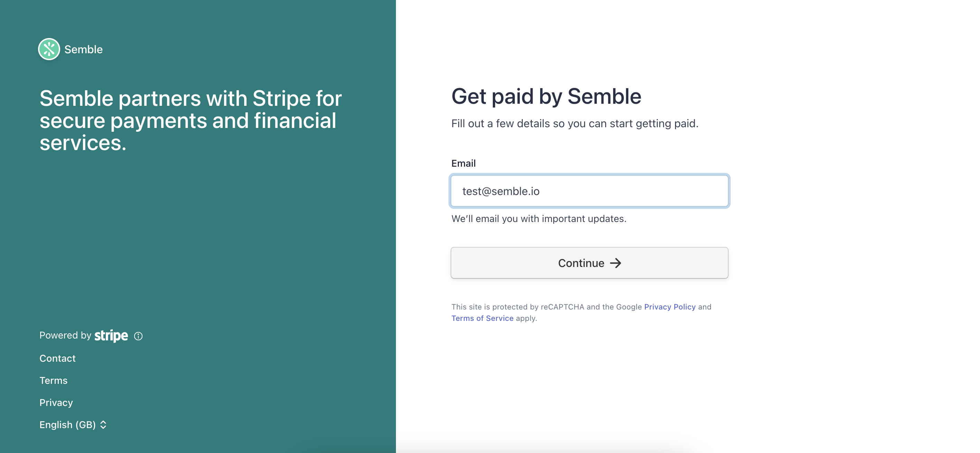Open Terms of Service link
This screenshot has height=453, width=980.
(x=482, y=318)
